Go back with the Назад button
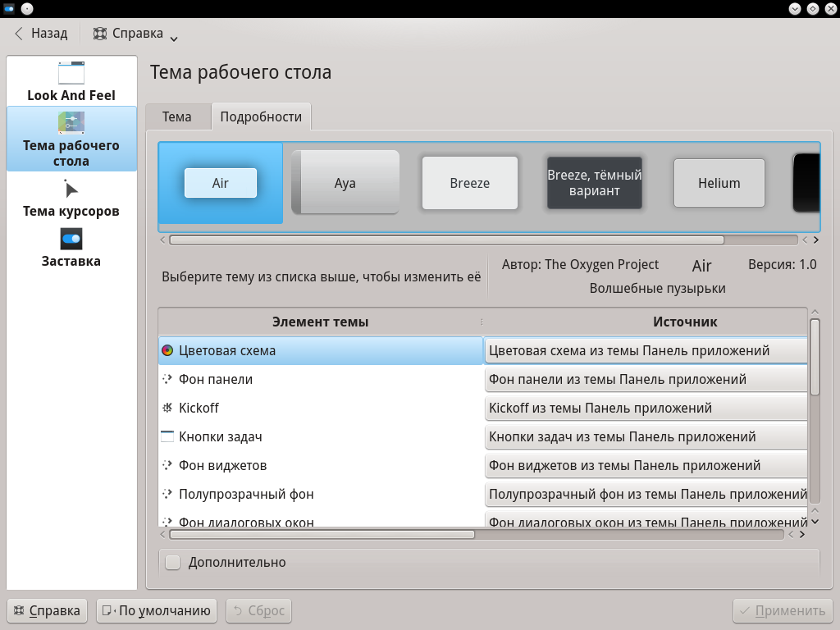Image resolution: width=840 pixels, height=630 pixels. [41, 34]
